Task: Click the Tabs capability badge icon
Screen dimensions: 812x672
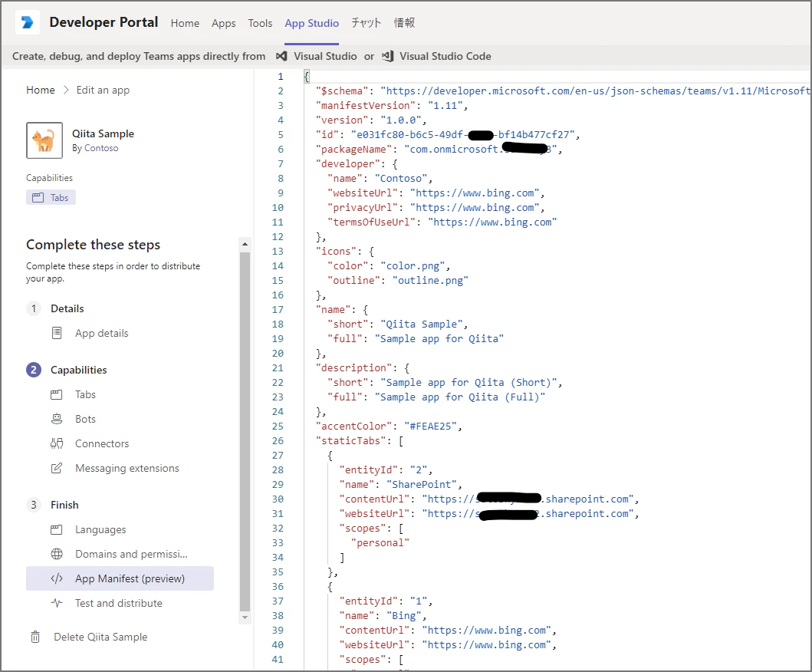Action: pyautogui.click(x=38, y=197)
